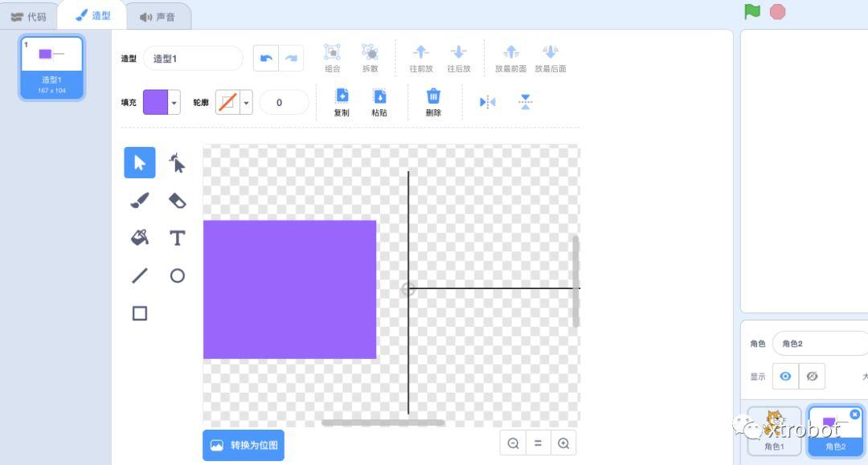This screenshot has height=465, width=868.
Task: Click the 转换为位图 button
Action: pos(244,445)
